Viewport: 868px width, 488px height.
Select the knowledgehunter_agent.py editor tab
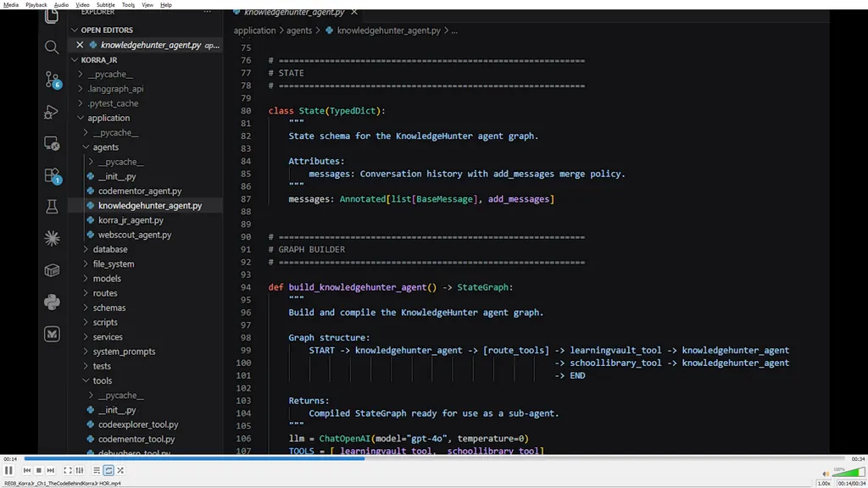pyautogui.click(x=294, y=12)
